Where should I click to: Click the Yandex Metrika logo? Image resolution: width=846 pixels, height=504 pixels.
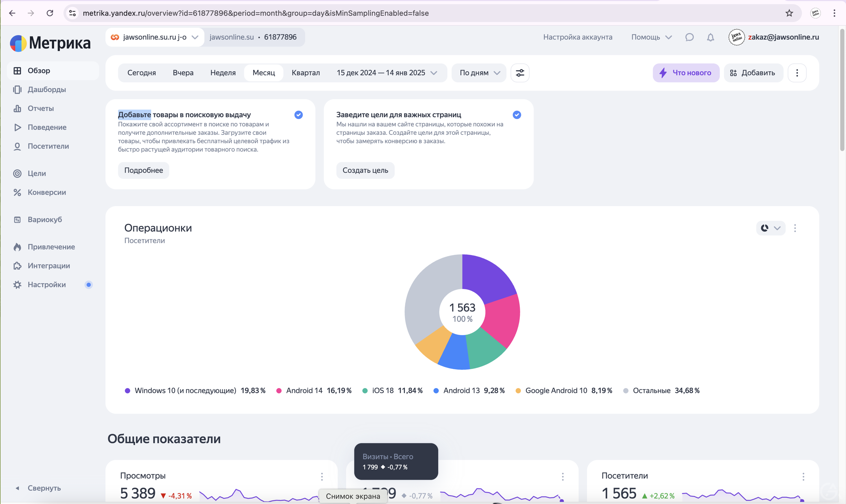pyautogui.click(x=50, y=43)
